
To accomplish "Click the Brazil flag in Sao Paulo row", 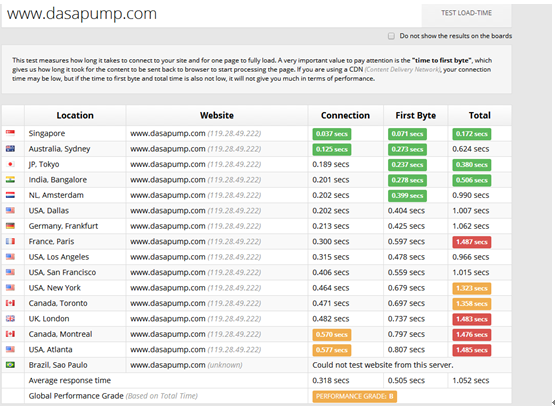I will click(x=11, y=365).
